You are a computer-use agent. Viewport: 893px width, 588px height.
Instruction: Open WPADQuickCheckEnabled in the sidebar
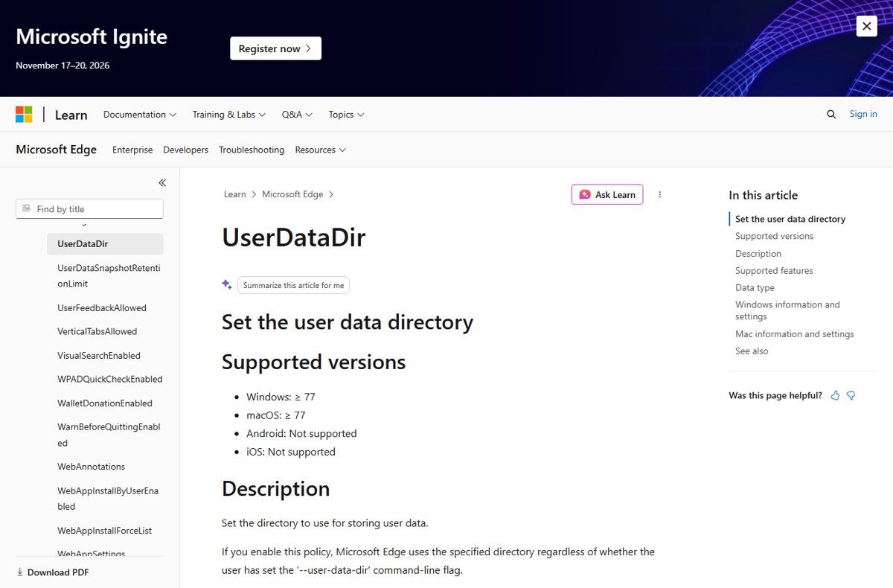point(110,380)
